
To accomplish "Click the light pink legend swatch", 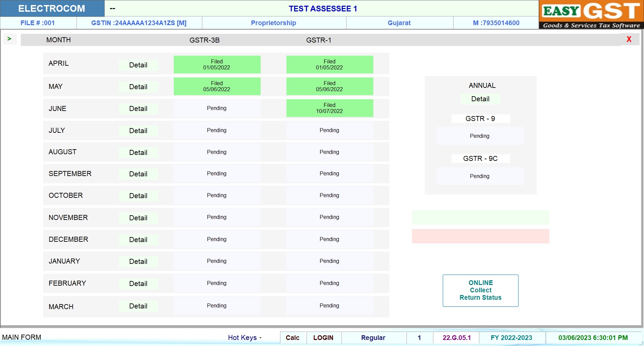I will [480, 236].
